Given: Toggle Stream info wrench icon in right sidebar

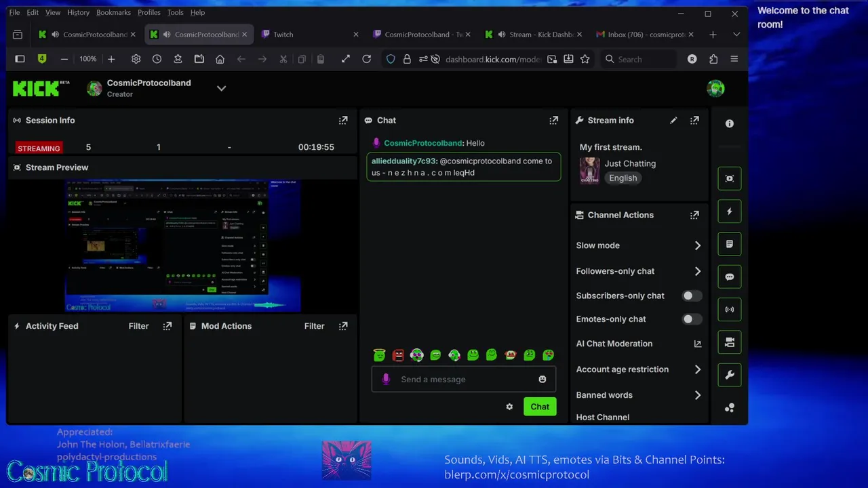Looking at the screenshot, I should (x=730, y=375).
